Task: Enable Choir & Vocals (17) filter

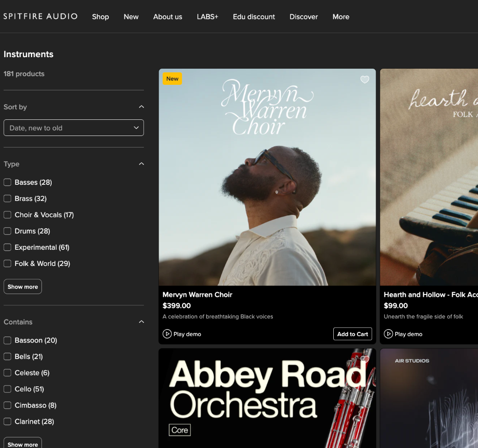Action: point(7,215)
